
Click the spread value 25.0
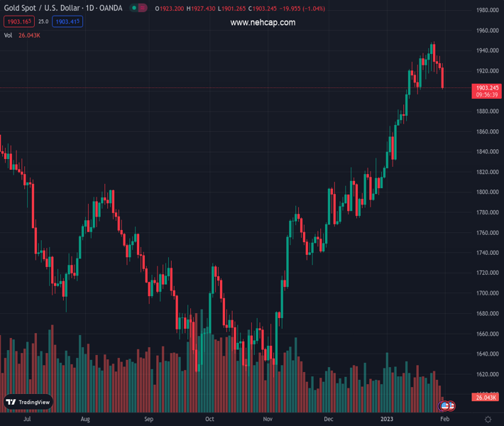point(43,22)
